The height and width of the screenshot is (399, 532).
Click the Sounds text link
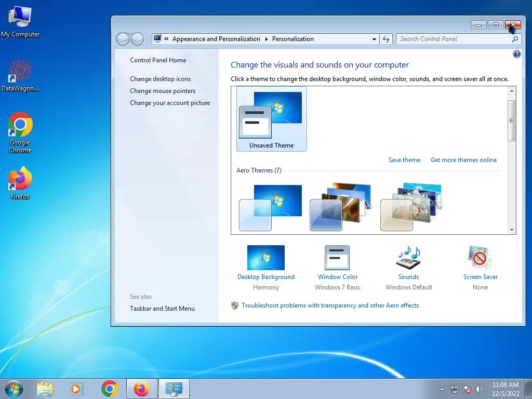(408, 277)
